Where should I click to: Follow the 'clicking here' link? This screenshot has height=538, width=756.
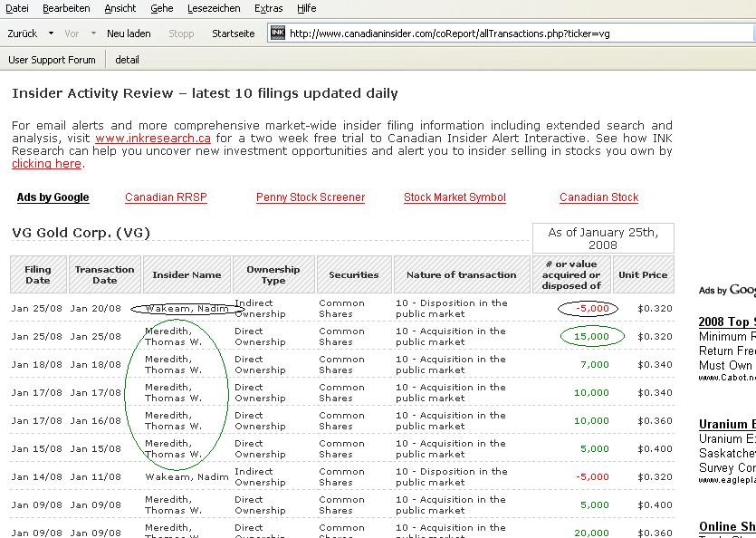pyautogui.click(x=46, y=164)
